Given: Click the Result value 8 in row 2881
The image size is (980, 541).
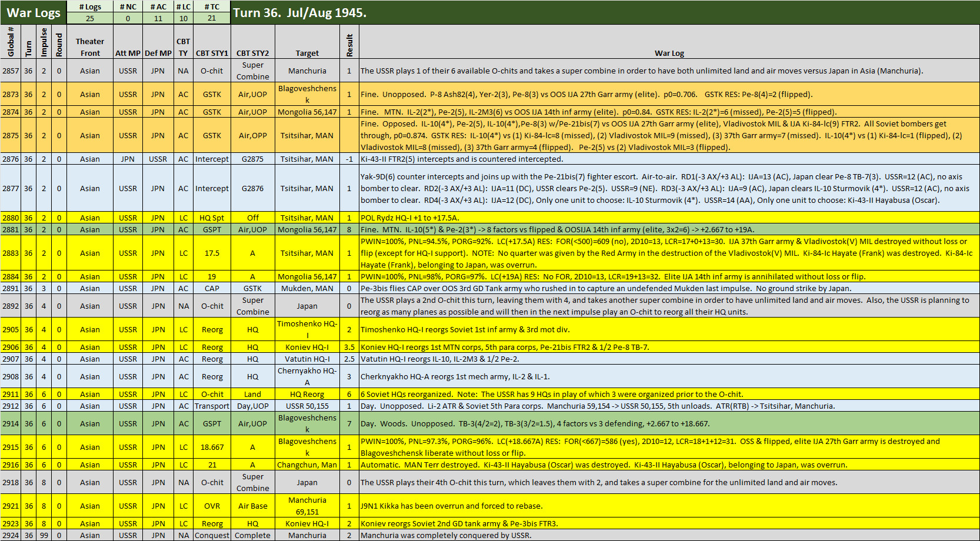Looking at the screenshot, I should (349, 229).
